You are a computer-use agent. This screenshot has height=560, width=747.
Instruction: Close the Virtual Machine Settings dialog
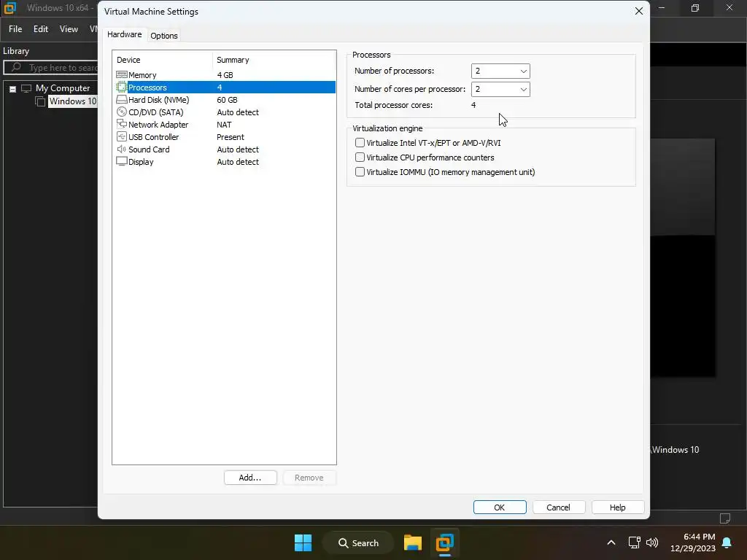(x=639, y=11)
